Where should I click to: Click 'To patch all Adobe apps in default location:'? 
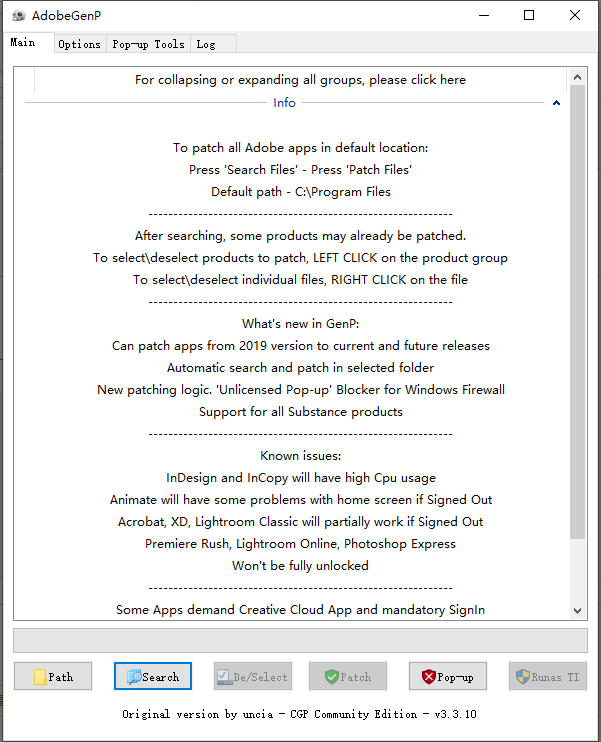(300, 148)
